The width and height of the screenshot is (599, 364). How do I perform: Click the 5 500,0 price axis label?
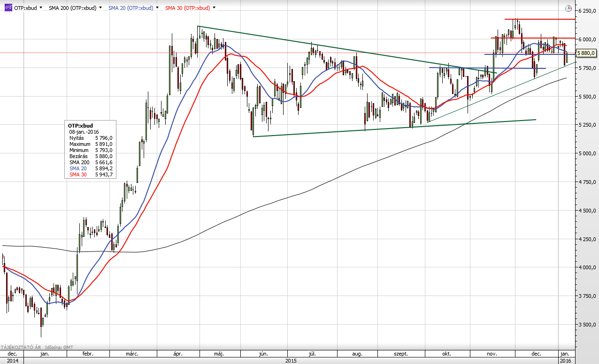(x=587, y=97)
